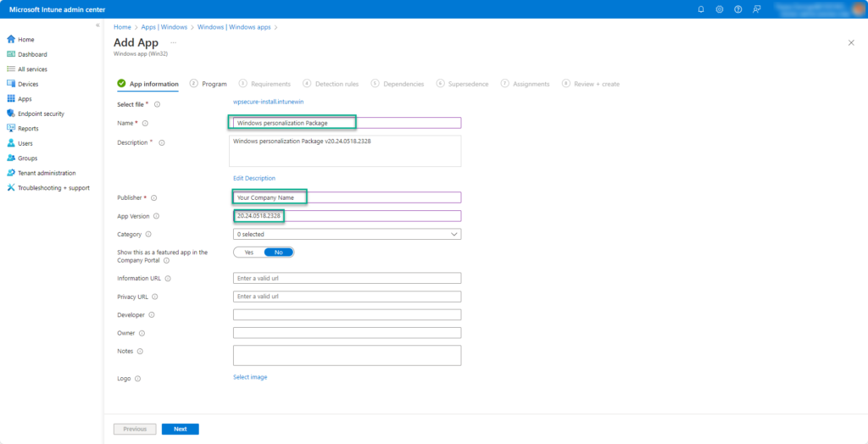Viewport: 868px width, 444px height.
Task: Open All services in sidebar
Action: tap(26, 69)
